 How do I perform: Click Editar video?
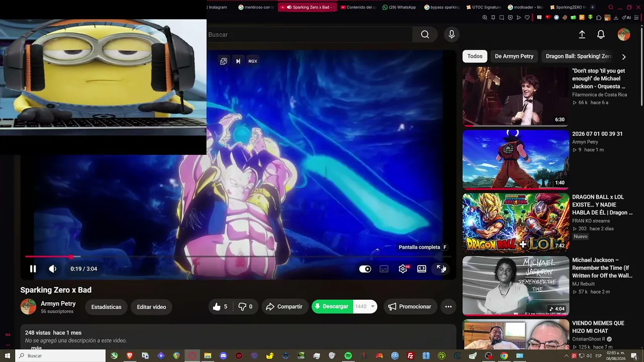(x=151, y=307)
